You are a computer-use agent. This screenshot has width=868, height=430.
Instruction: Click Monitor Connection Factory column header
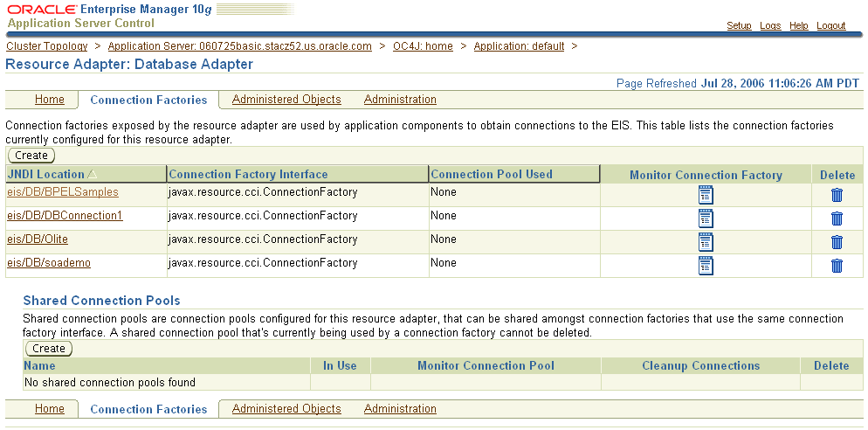[706, 175]
